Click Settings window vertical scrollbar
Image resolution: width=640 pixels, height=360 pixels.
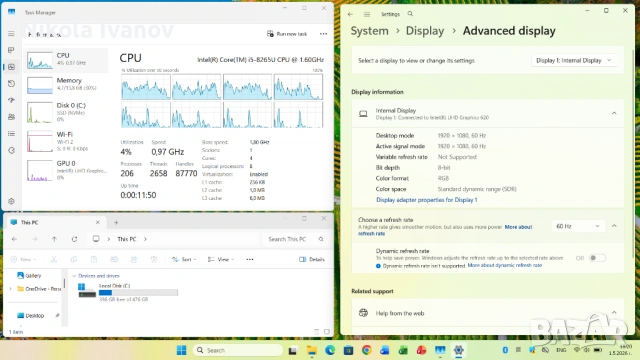[x=633, y=153]
